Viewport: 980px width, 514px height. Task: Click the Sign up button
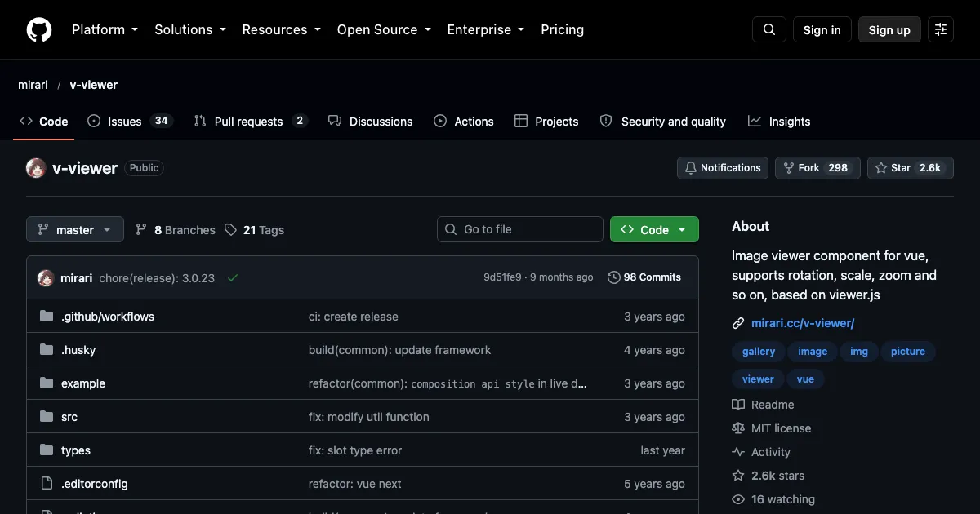[889, 29]
